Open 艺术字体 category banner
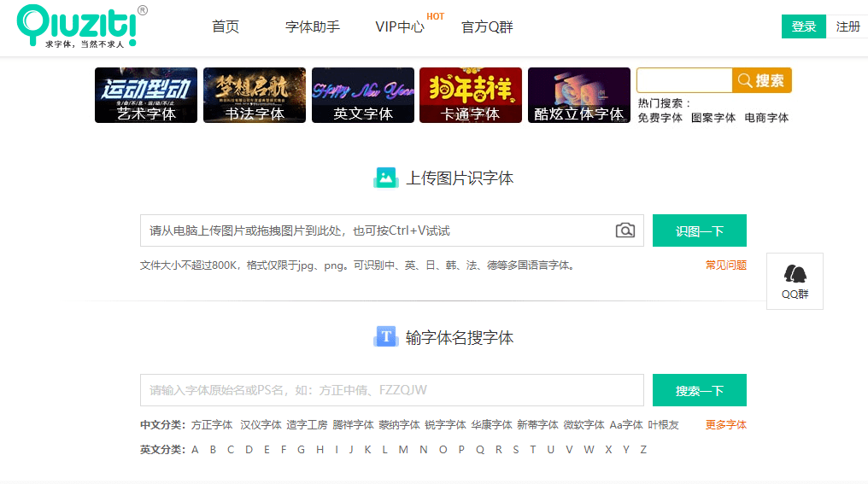Viewport: 868px width, 484px height. click(x=145, y=95)
